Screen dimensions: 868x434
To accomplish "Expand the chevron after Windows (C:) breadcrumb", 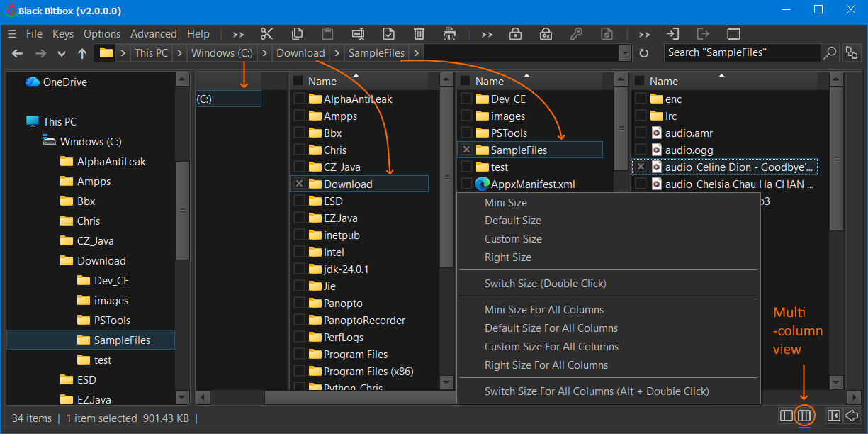I will tap(264, 53).
